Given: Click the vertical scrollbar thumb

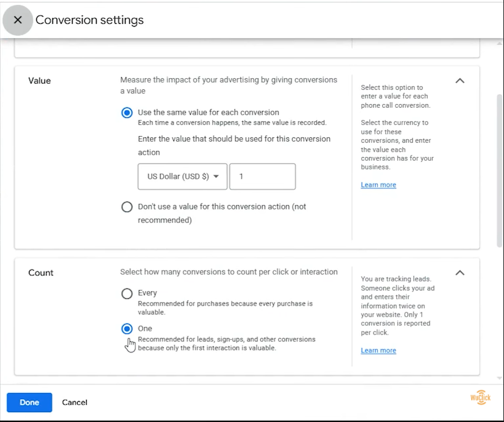Looking at the screenshot, I should (500, 171).
